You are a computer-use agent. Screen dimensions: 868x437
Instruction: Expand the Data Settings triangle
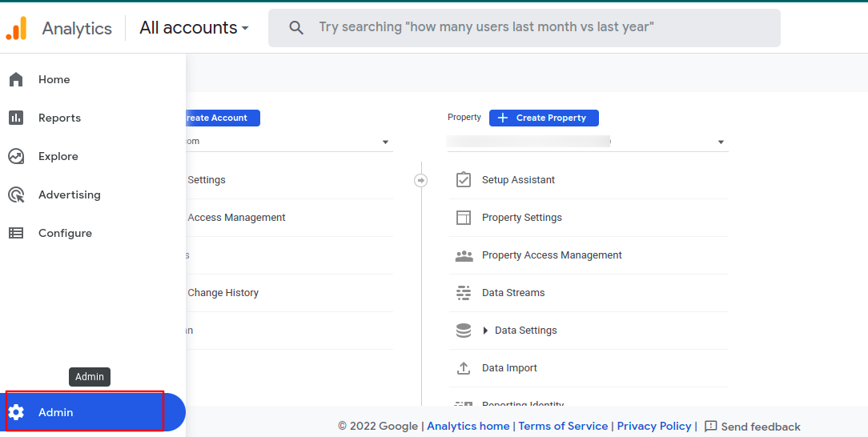click(x=485, y=331)
